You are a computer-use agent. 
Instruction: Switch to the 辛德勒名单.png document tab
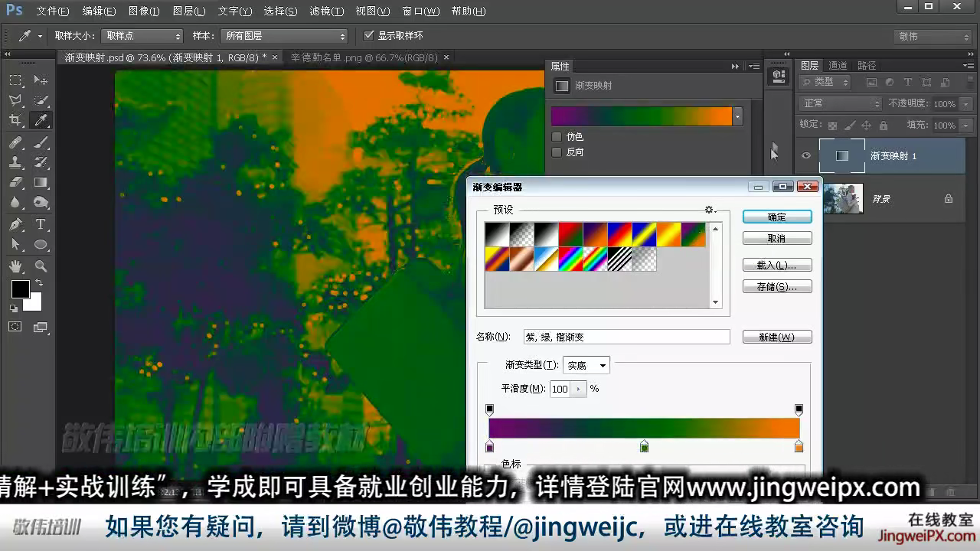click(x=364, y=57)
